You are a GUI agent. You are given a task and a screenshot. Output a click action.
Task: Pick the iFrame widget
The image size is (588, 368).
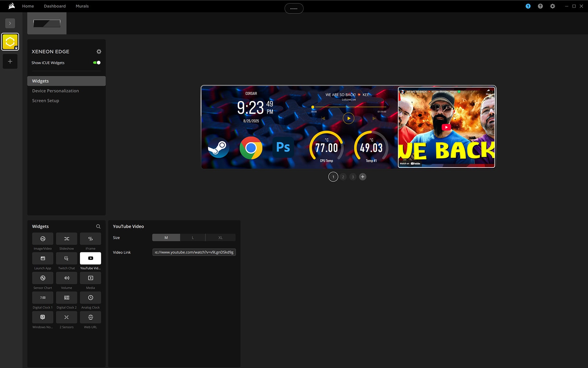click(90, 239)
